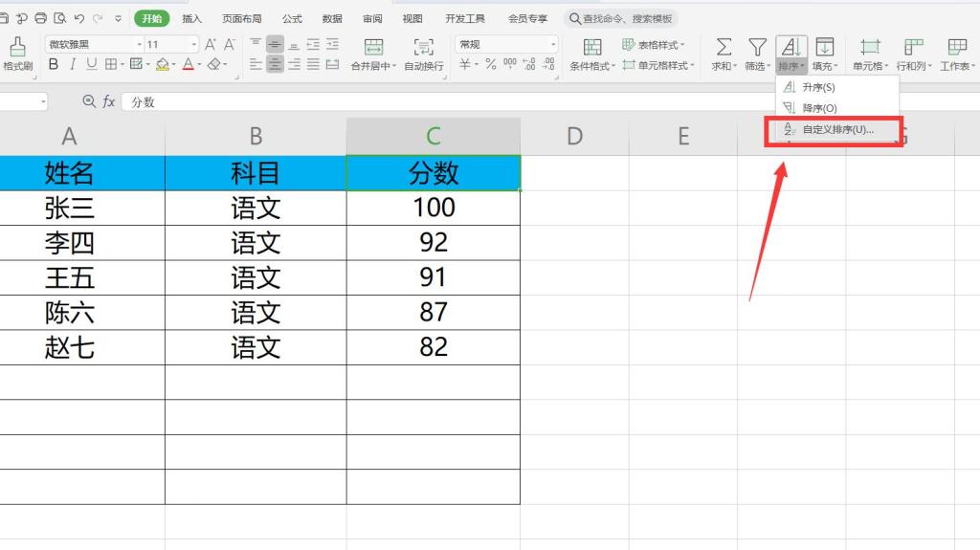Image resolution: width=980 pixels, height=550 pixels.
Task: Choose Ascending (升序) from the sort menu
Action: coord(836,87)
